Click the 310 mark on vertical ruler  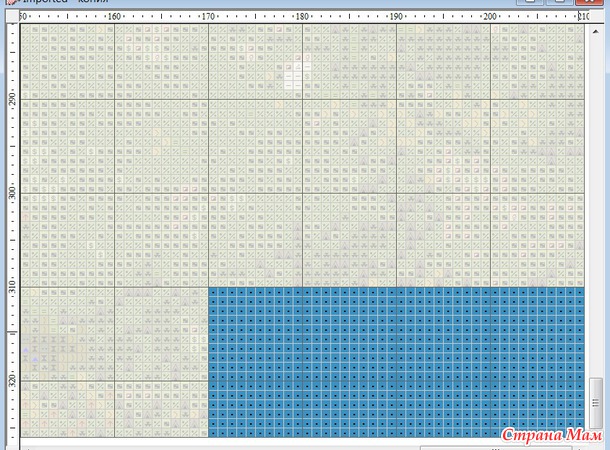tap(12, 287)
